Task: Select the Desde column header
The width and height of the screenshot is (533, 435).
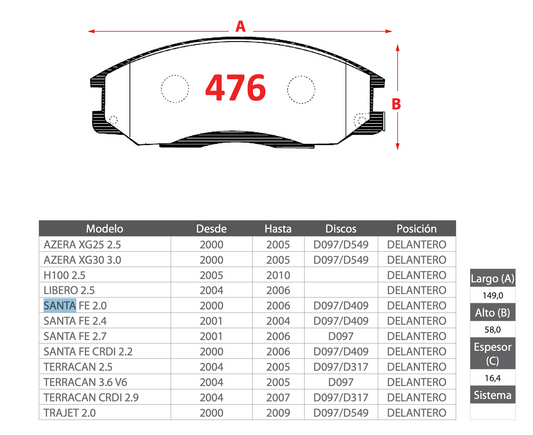Action: (x=211, y=229)
